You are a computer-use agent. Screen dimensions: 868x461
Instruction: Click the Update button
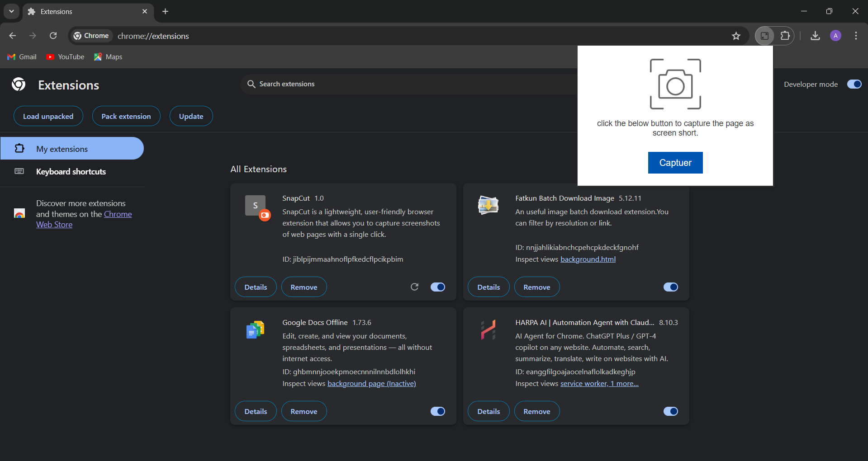click(x=191, y=116)
